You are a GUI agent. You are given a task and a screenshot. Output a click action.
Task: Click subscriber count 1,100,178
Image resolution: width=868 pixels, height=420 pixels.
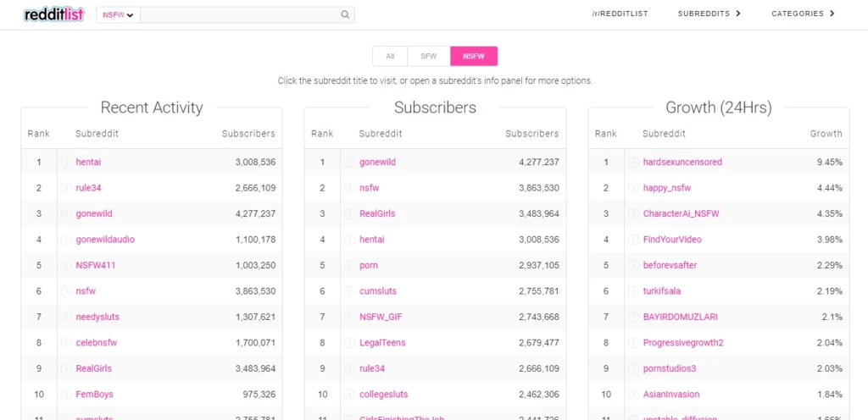(x=255, y=240)
